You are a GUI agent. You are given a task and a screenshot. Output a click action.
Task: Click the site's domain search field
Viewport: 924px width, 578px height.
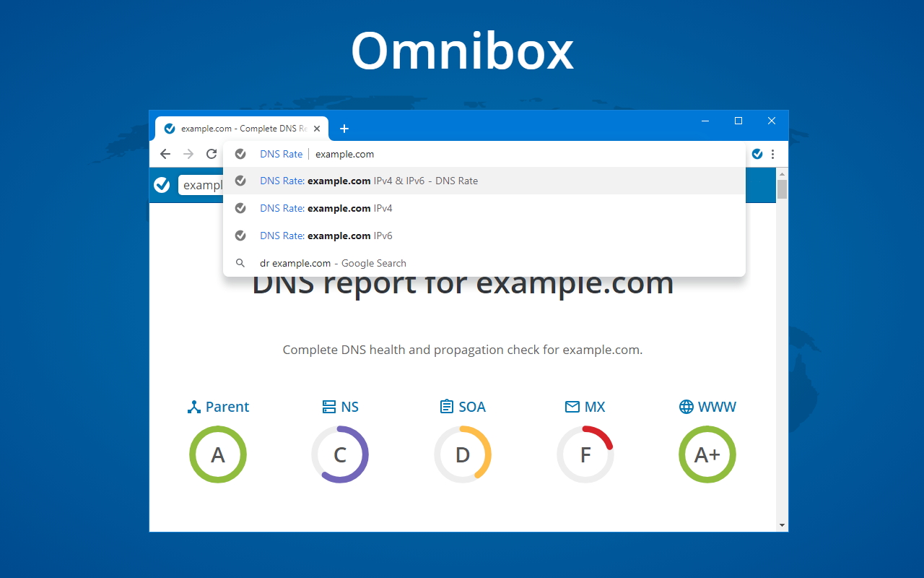[x=201, y=185]
